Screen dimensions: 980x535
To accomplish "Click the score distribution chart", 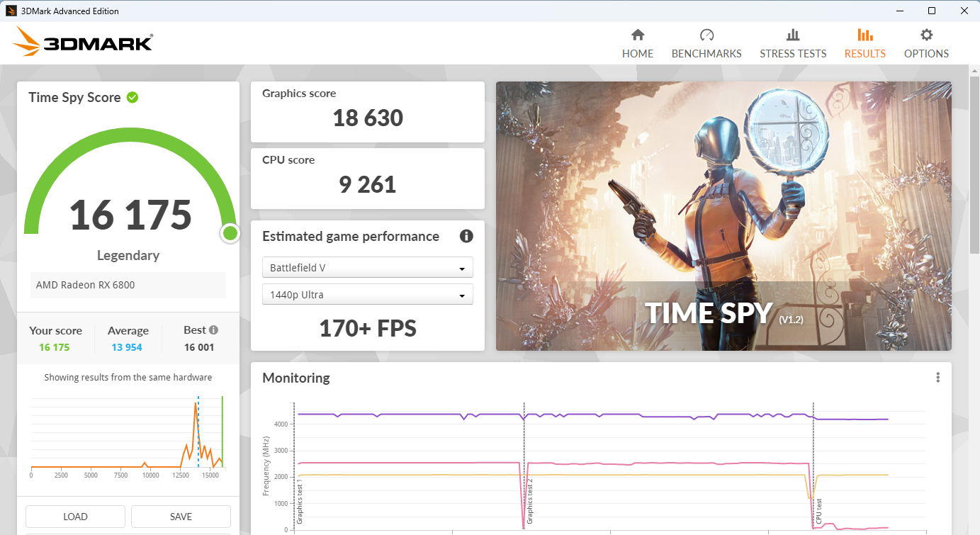I will point(127,432).
